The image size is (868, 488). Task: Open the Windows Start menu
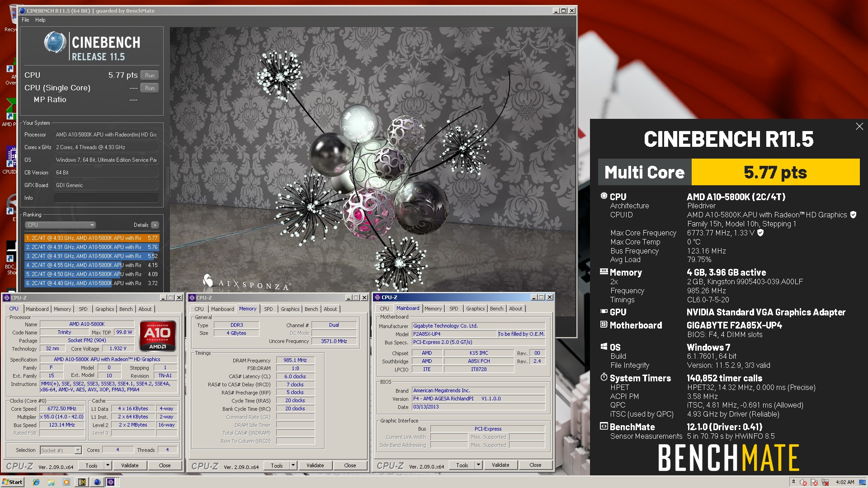[x=12, y=482]
